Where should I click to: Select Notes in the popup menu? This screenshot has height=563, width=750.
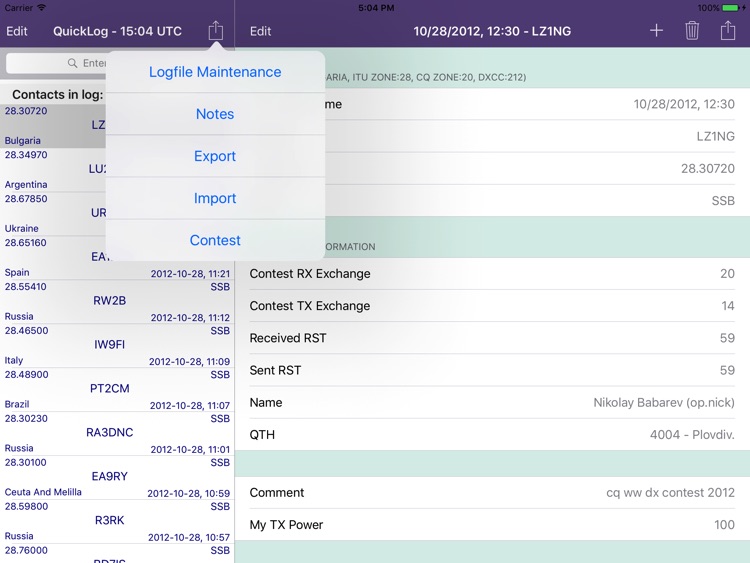215,114
